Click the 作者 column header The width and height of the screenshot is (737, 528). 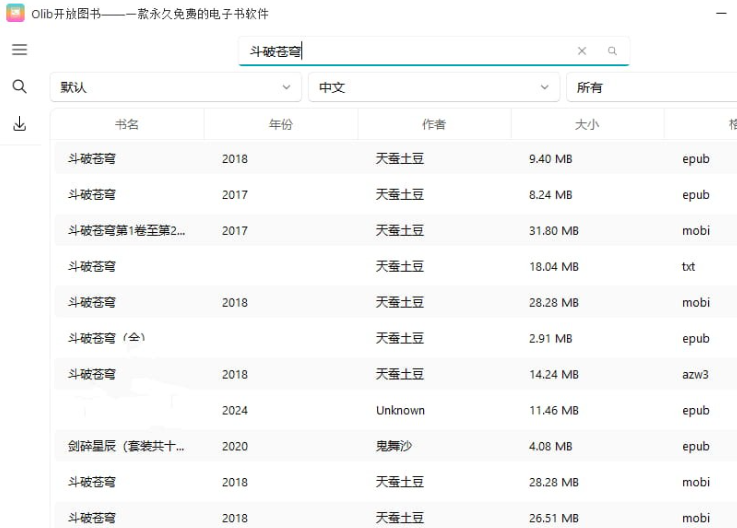[434, 125]
